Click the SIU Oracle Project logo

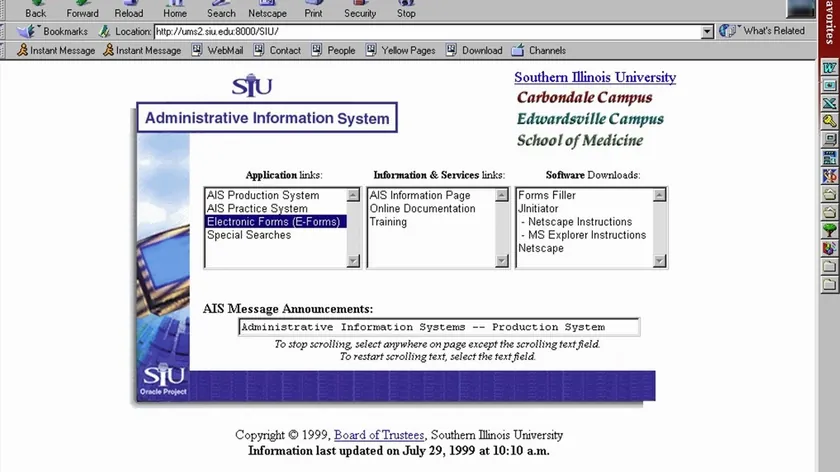point(163,380)
